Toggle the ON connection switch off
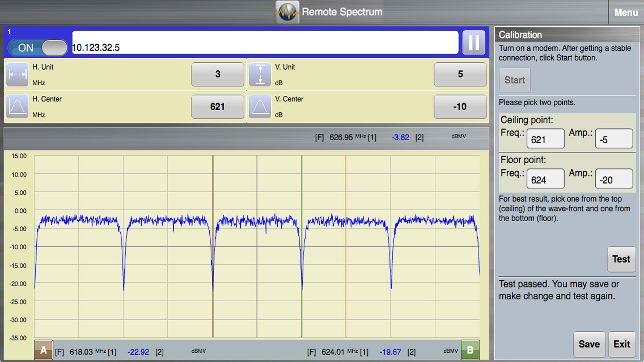Image resolution: width=644 pixels, height=362 pixels. (37, 47)
